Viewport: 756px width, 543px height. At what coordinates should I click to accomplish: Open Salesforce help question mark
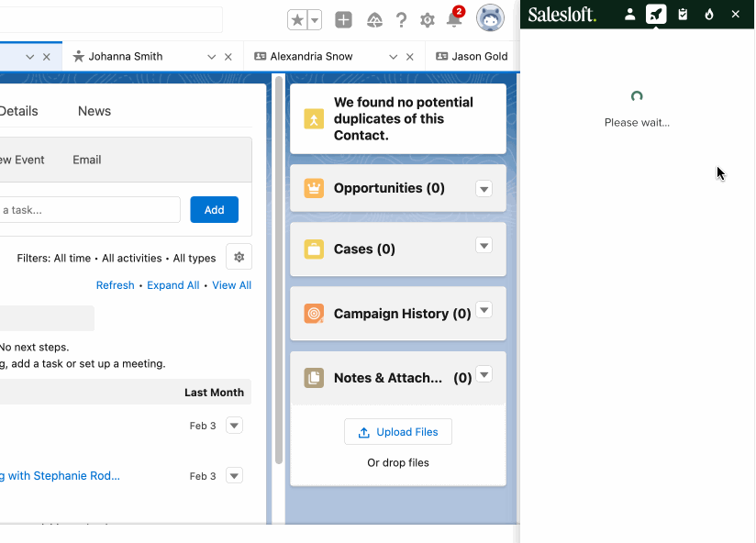tap(401, 18)
